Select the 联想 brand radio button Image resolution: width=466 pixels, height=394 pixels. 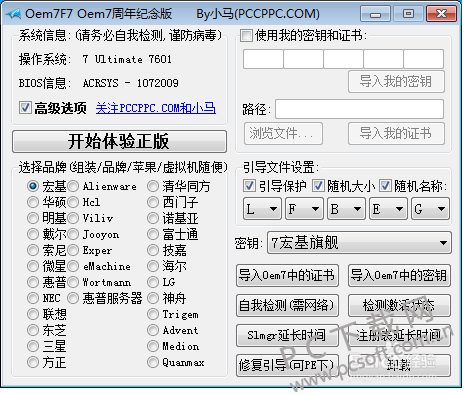[x=33, y=314]
